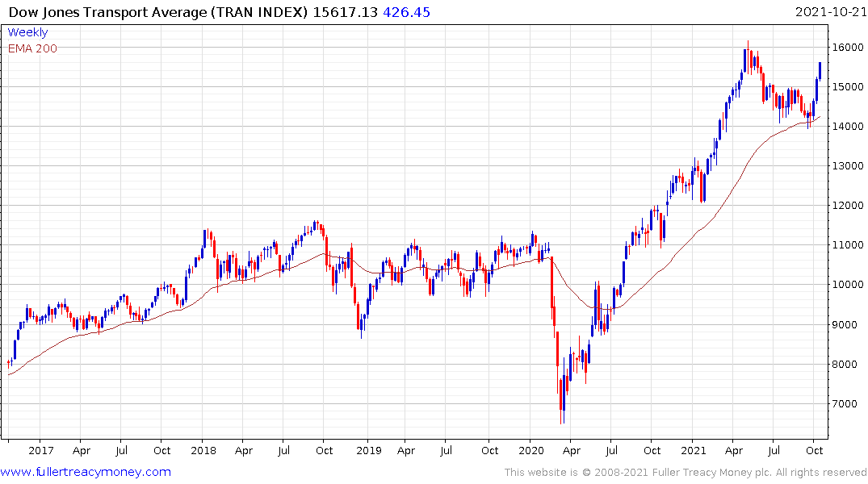Click the 2017 x-axis label
The image size is (868, 484).
[41, 451]
